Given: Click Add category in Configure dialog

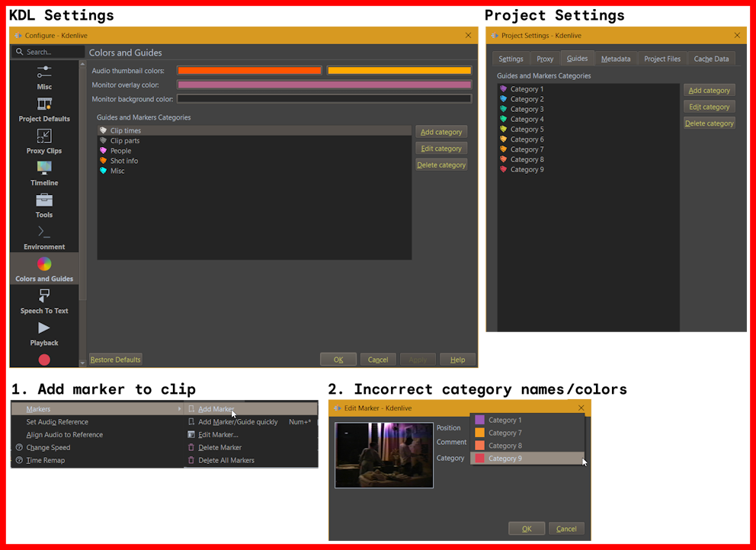Looking at the screenshot, I should [441, 132].
